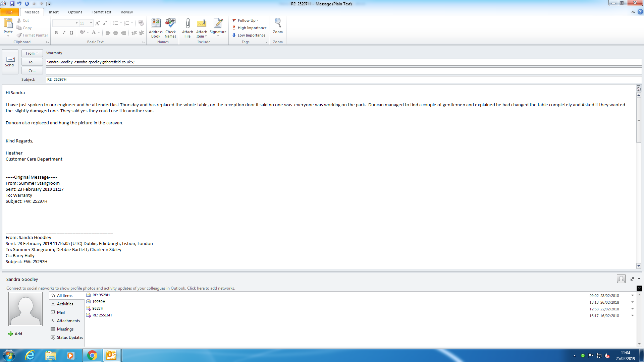Switch to the Insert ribbon tab
The width and height of the screenshot is (644, 362).
click(x=54, y=12)
